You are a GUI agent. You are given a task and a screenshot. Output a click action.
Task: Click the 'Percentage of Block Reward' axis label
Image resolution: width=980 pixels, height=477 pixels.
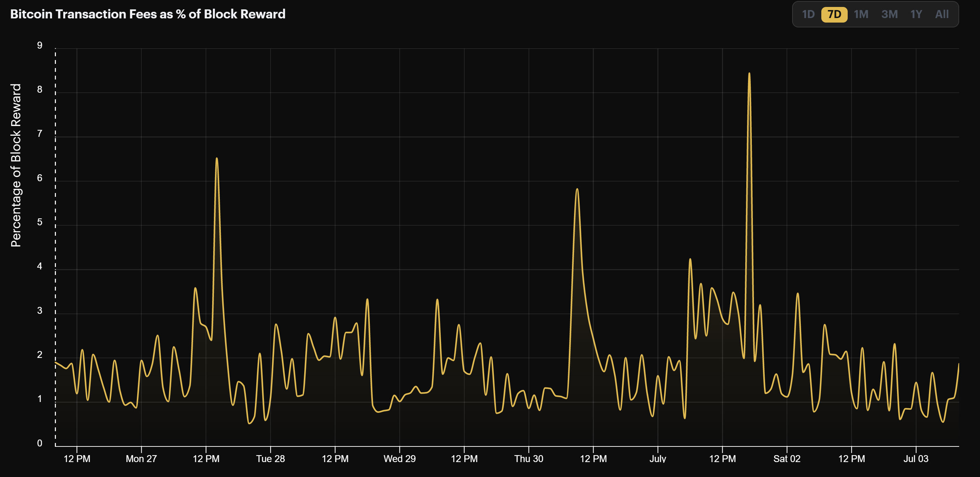(x=16, y=166)
